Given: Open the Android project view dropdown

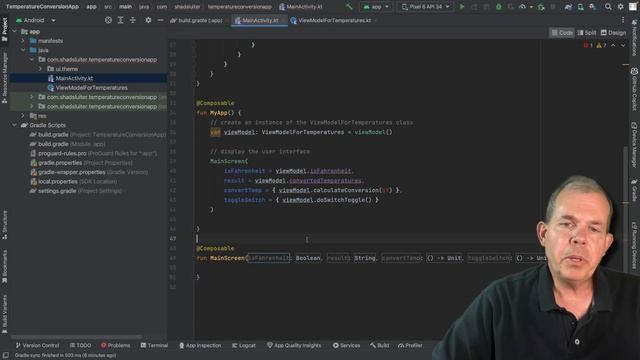Looking at the screenshot, I should point(36,20).
